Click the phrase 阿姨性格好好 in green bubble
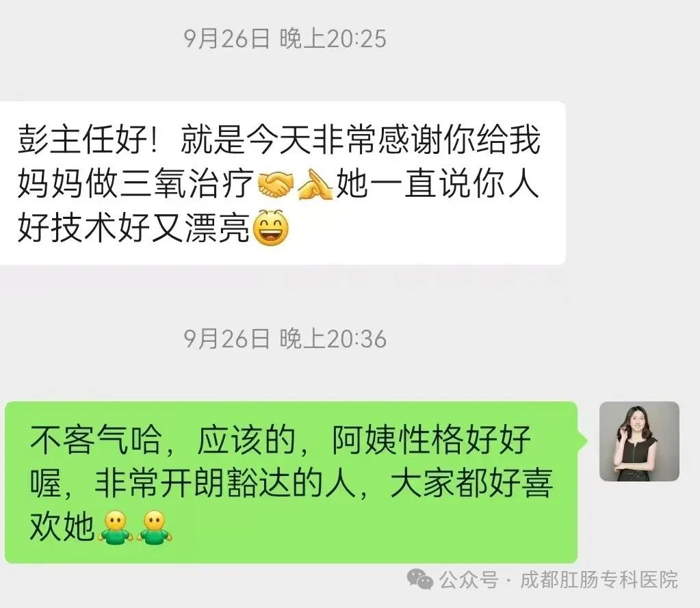 pos(431,440)
